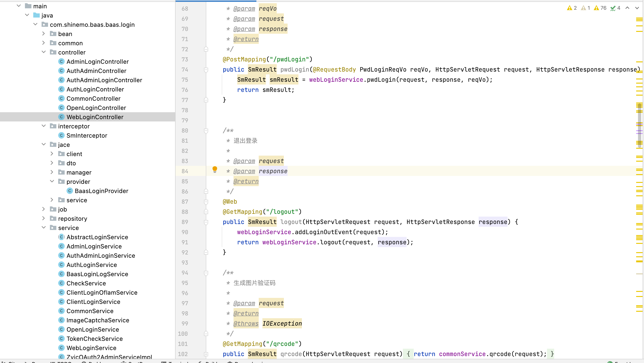
Task: Select AuthAdminLoginController in the project tree
Action: [x=104, y=80]
